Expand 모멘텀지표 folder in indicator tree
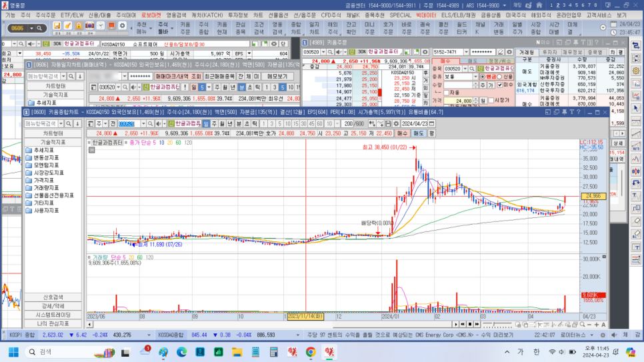The height and width of the screenshot is (362, 644). (x=42, y=165)
